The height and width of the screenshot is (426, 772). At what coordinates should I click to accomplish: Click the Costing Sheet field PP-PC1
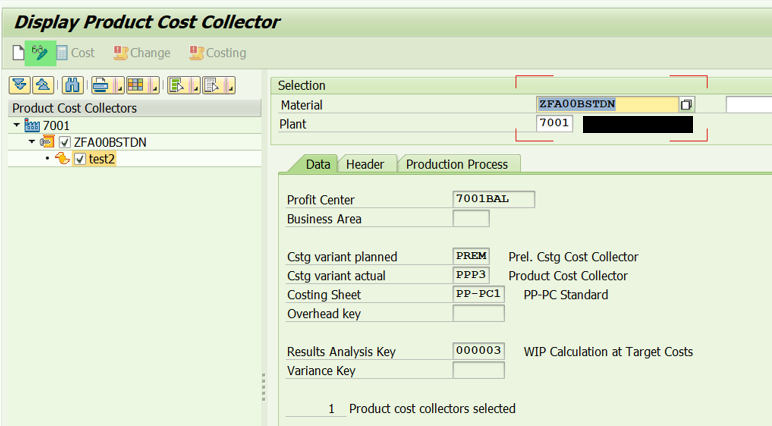478,294
